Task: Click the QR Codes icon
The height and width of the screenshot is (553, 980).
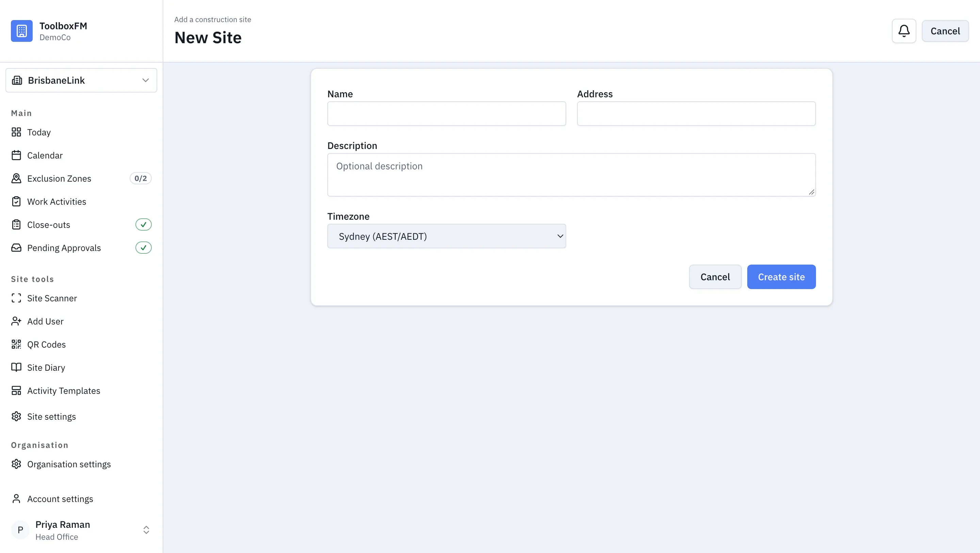Action: tap(16, 344)
